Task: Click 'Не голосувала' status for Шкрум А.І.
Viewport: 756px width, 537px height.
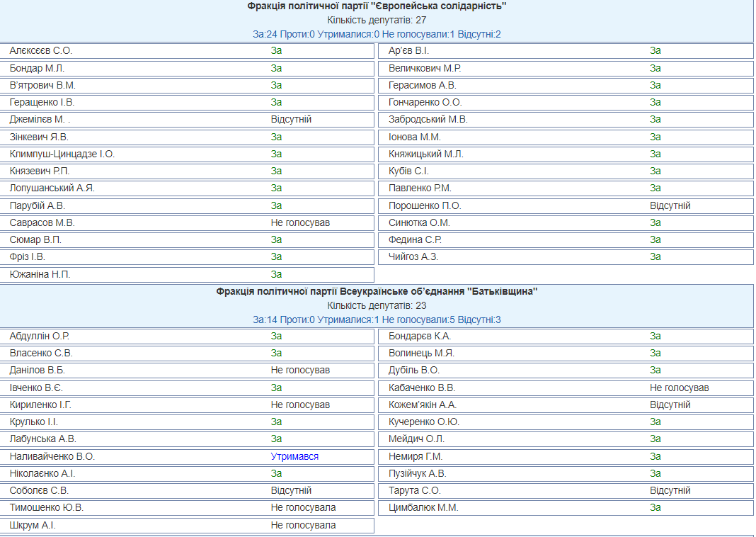Action: (303, 526)
